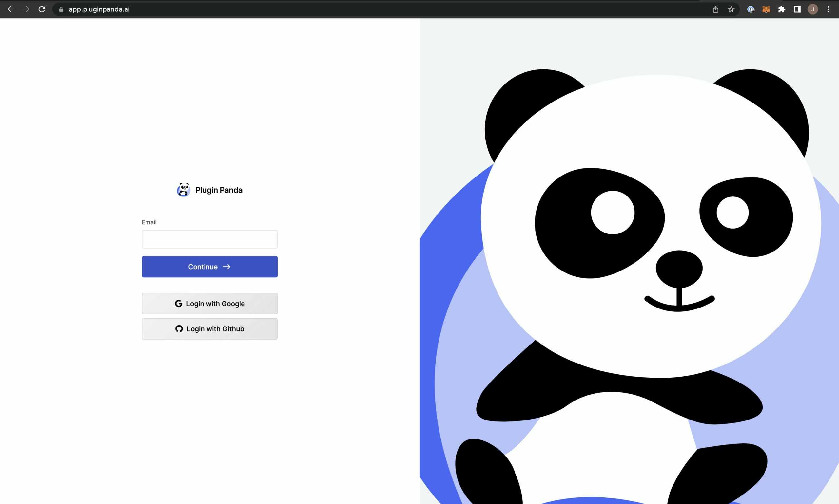The height and width of the screenshot is (504, 839).
Task: Click the Plugin Panda logo icon
Action: click(184, 190)
